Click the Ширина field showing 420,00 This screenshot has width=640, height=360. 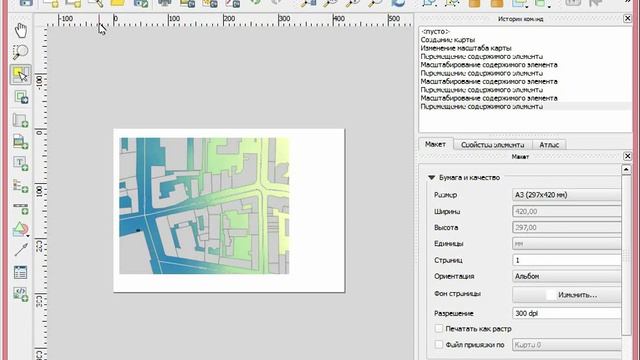tap(567, 211)
